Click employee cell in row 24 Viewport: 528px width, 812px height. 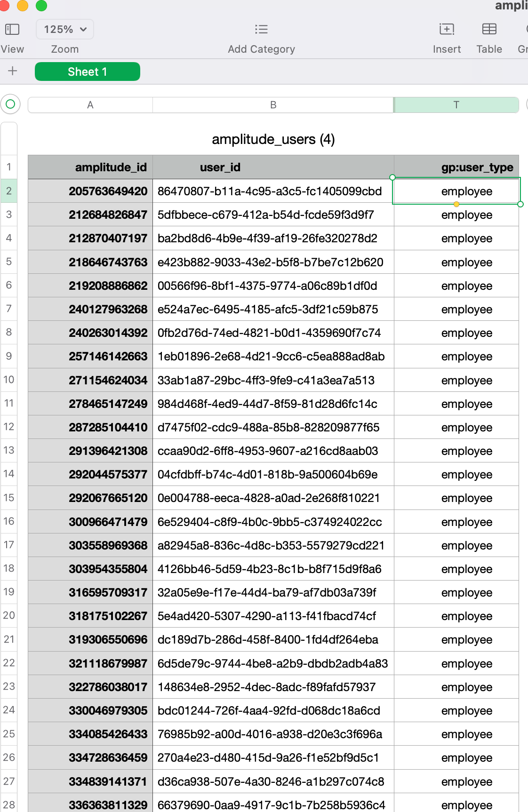pyautogui.click(x=456, y=710)
